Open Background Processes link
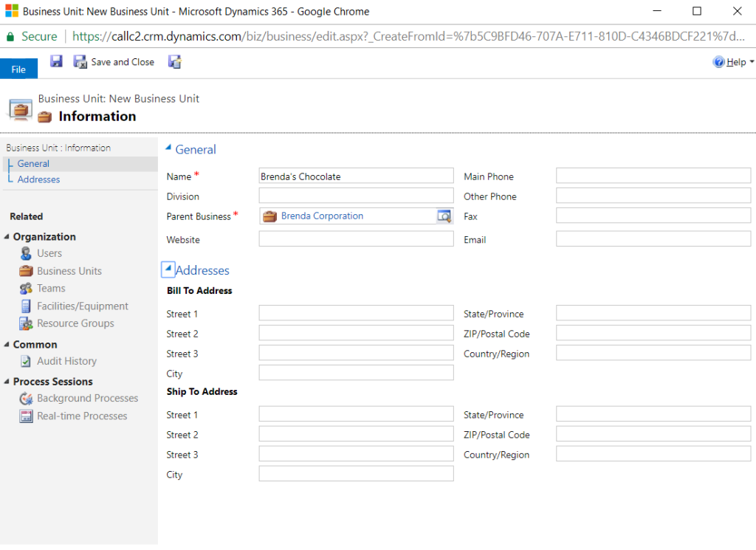Viewport: 756px width, 550px height. tap(88, 398)
